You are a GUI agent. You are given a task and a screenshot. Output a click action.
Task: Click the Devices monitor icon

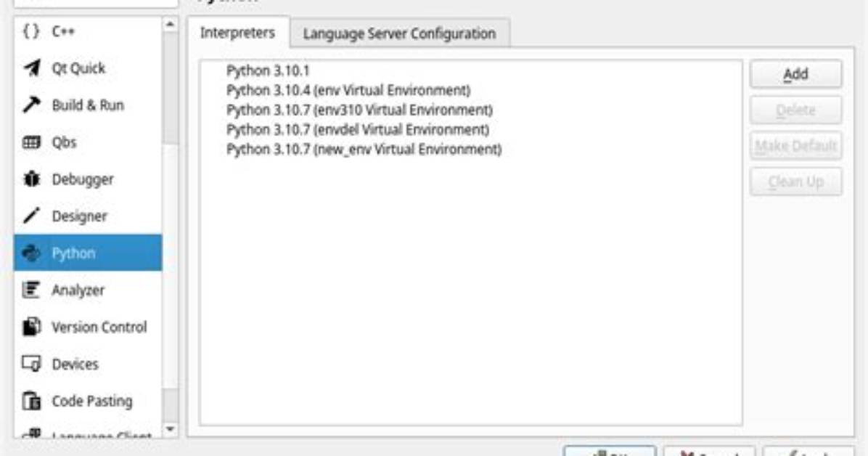coord(31,364)
